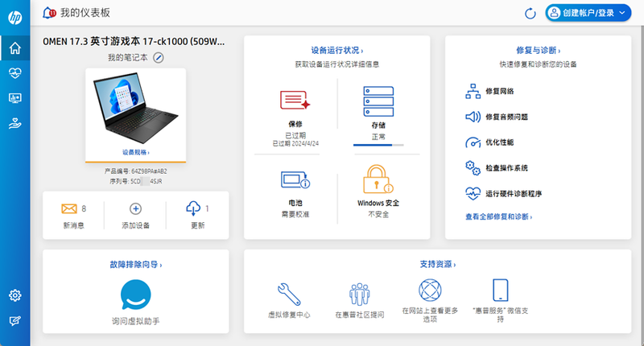Open 新消息 envelope icon
644x346 pixels.
click(x=69, y=208)
